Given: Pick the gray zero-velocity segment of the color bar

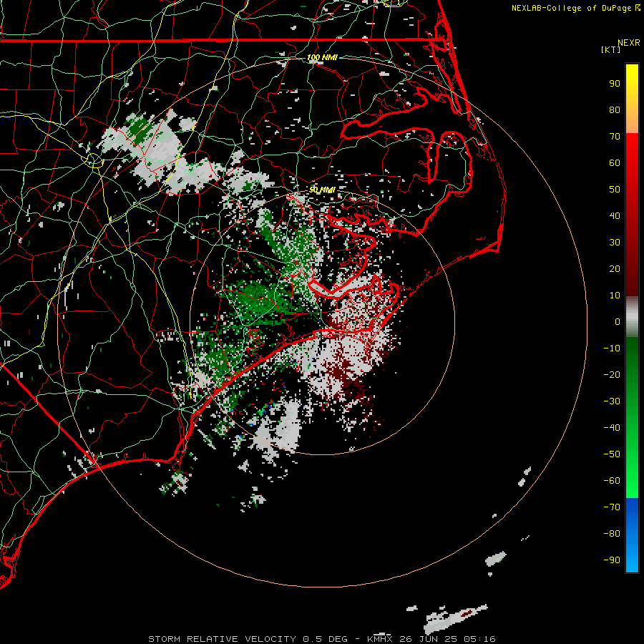Looking at the screenshot, I should (x=632, y=317).
